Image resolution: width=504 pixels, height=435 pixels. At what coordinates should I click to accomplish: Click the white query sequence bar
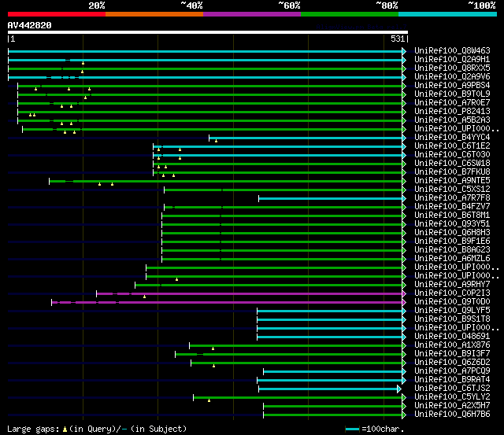click(x=208, y=32)
